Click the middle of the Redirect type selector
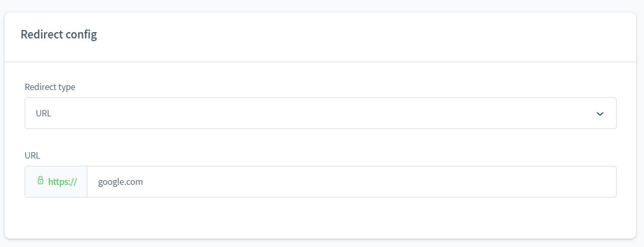The image size is (644, 247). point(320,113)
